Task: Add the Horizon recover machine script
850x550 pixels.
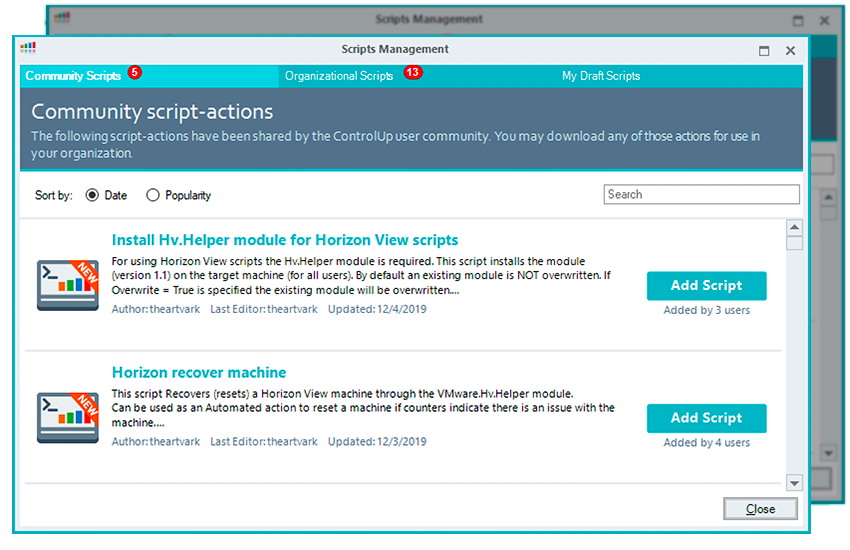Action: [706, 418]
